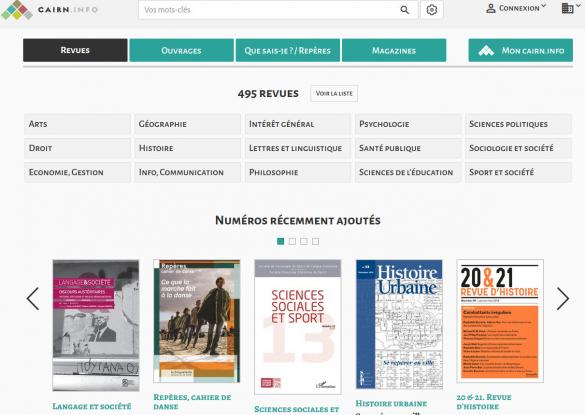Open Sport et société category
585x415 pixels.
click(518, 172)
